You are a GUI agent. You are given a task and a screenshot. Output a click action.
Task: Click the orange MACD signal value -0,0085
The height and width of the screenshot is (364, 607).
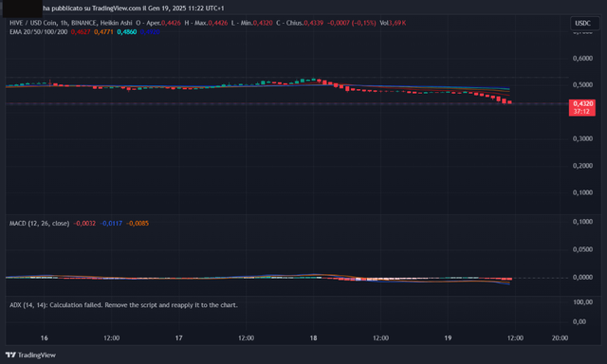click(138, 223)
